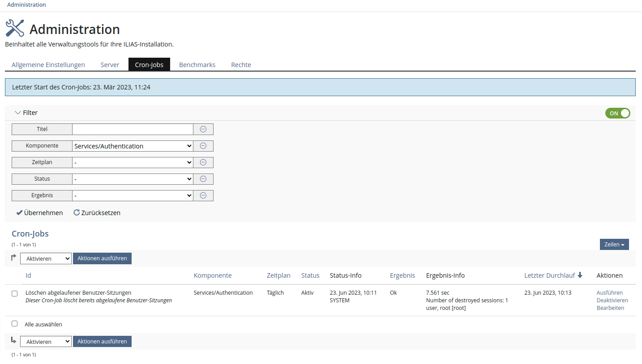The height and width of the screenshot is (364, 642).
Task: Click into the Titel filter text field
Action: pos(133,129)
